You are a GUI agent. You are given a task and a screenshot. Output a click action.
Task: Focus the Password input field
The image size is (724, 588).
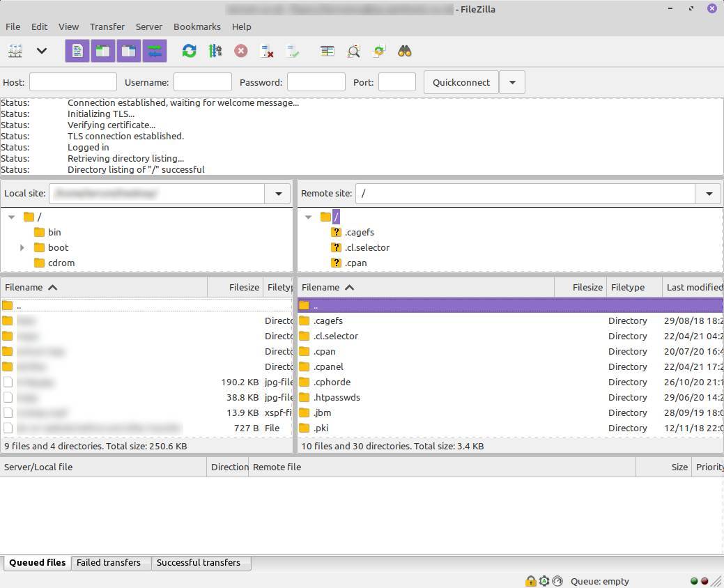[x=316, y=82]
